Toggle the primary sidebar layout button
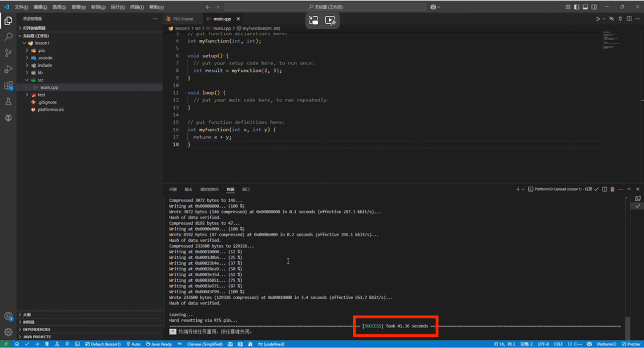This screenshot has width=644, height=348. click(577, 7)
